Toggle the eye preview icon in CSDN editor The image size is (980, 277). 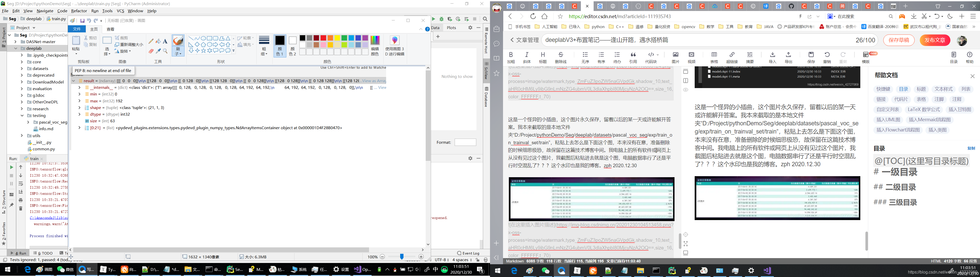[x=685, y=90]
